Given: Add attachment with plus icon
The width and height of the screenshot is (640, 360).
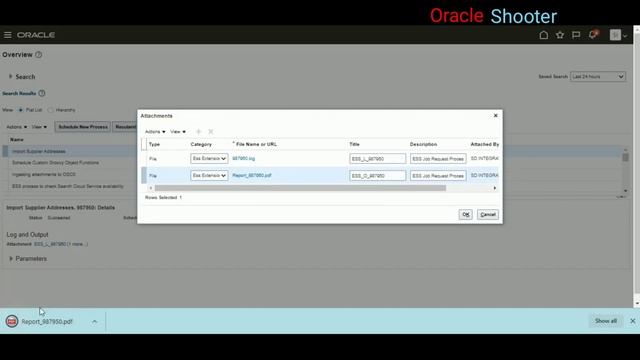Looking at the screenshot, I should point(198,131).
